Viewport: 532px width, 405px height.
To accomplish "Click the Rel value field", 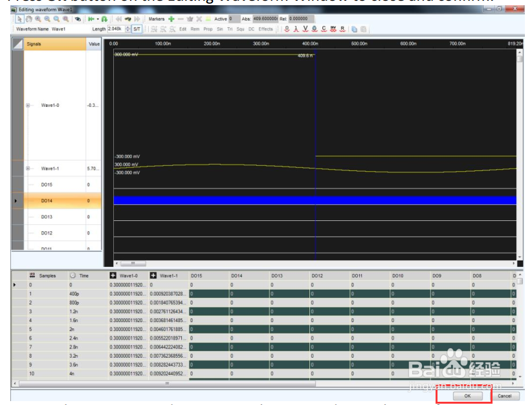I will 302,19.
